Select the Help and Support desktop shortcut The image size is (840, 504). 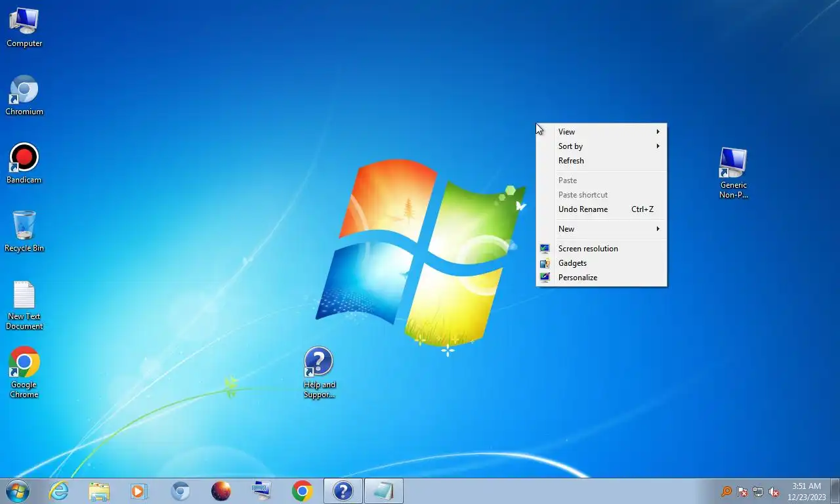[319, 373]
